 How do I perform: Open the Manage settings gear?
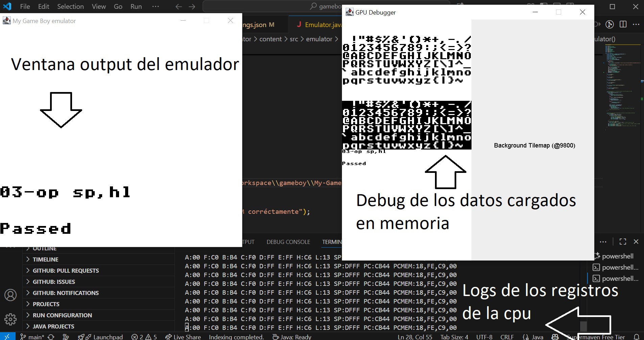pos(10,319)
